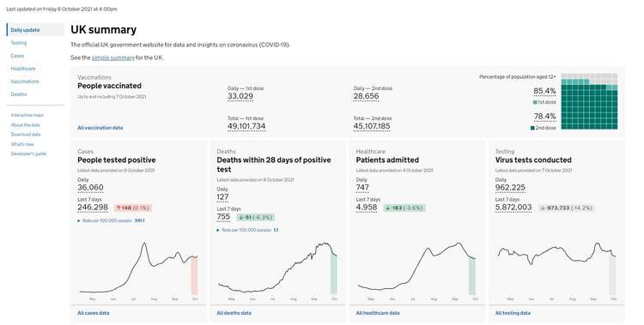The image size is (644, 325).
Task: Open All cases data link
Action: coord(94,313)
